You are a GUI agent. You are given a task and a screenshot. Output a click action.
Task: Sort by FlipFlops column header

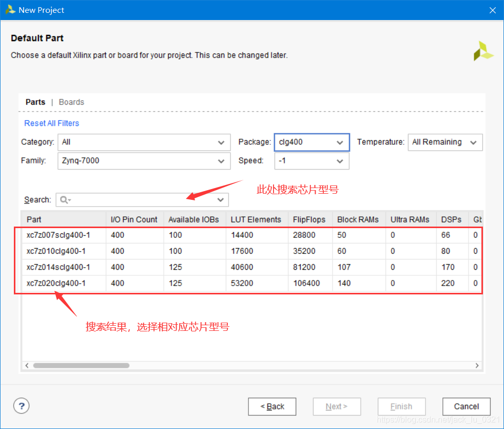310,219
